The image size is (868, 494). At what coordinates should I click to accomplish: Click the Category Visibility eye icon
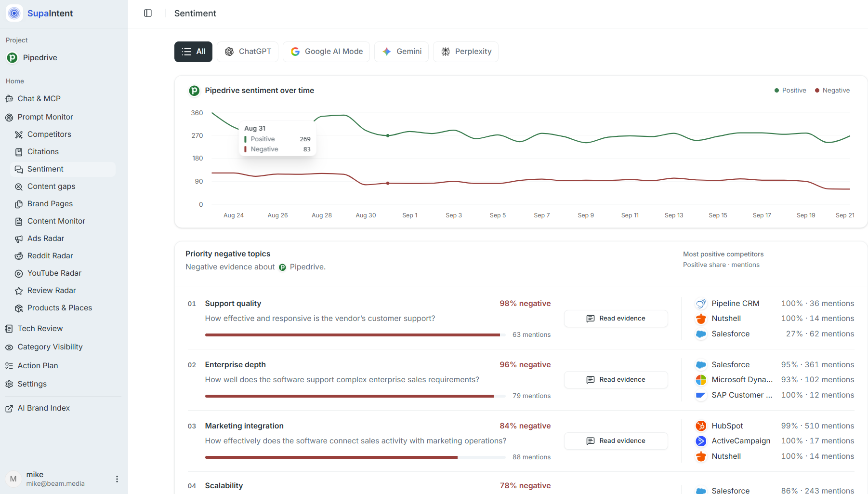[x=9, y=347]
